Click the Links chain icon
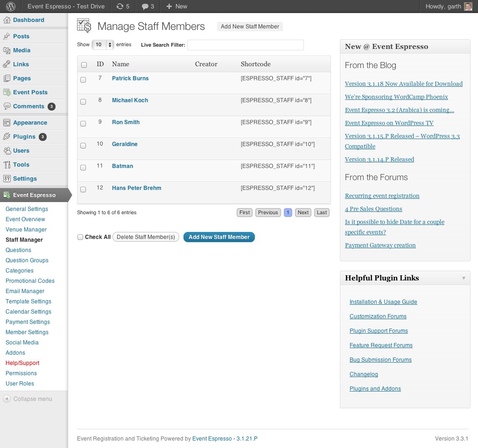The height and width of the screenshot is (448, 478). (7, 64)
